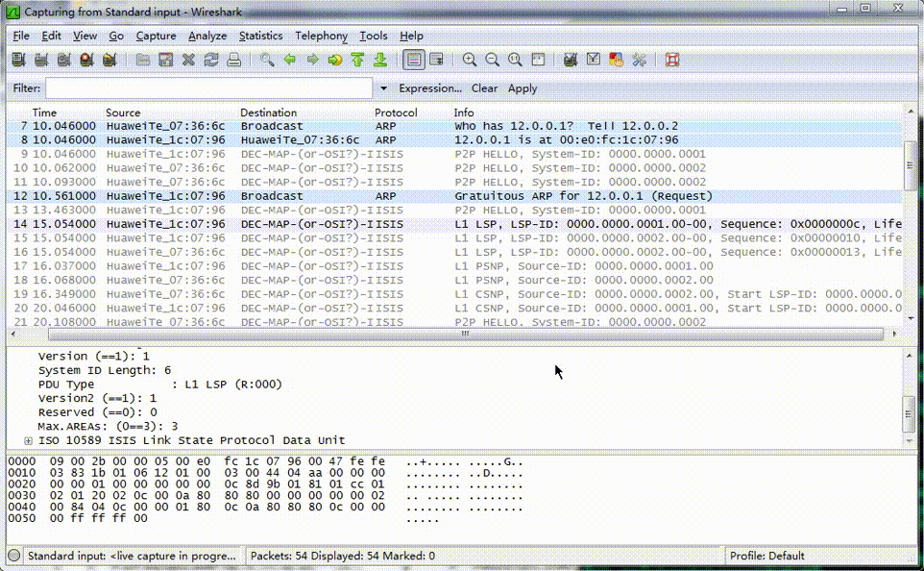Print packets using the printer icon

(234, 60)
